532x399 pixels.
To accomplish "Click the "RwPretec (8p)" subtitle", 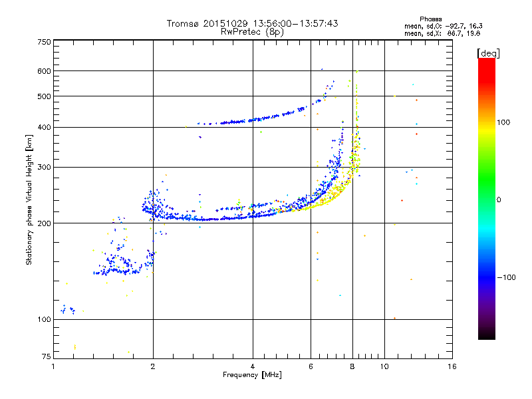I will (252, 32).
